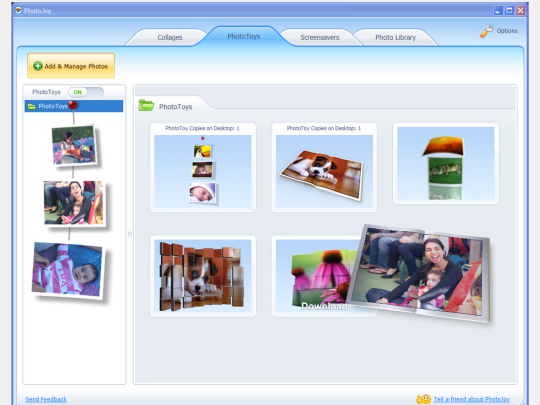Open the Screensavers tab
540x405 pixels.
click(x=320, y=37)
